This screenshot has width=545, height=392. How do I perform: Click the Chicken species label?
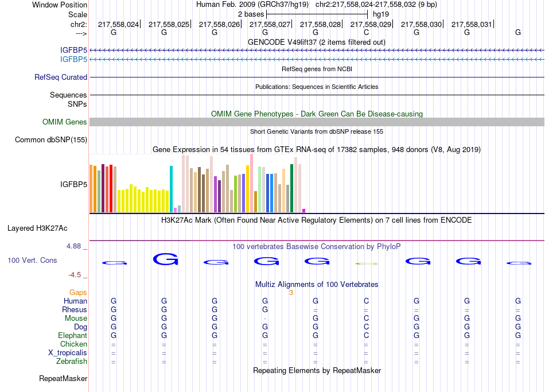(x=73, y=344)
